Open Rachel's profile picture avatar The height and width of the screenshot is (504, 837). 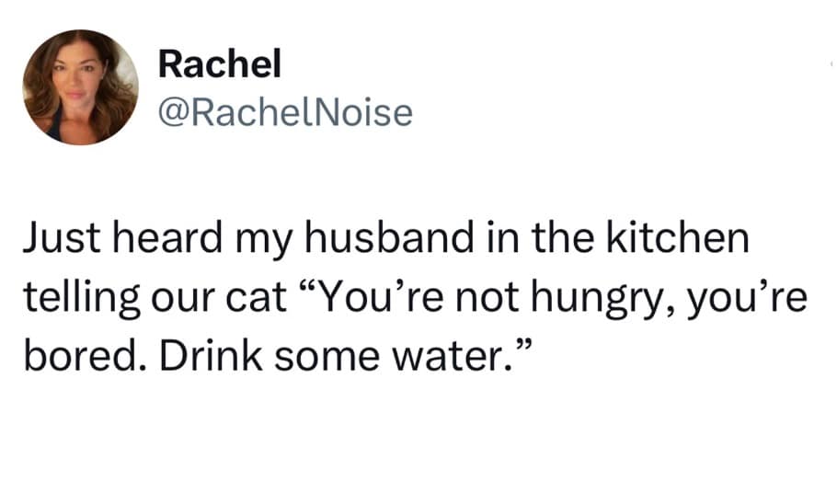tap(81, 87)
